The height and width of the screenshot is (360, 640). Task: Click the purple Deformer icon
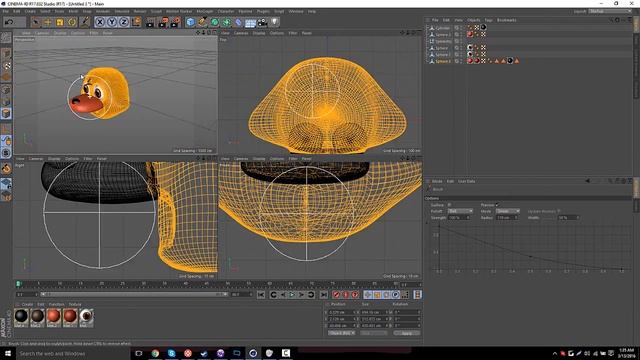tap(239, 22)
